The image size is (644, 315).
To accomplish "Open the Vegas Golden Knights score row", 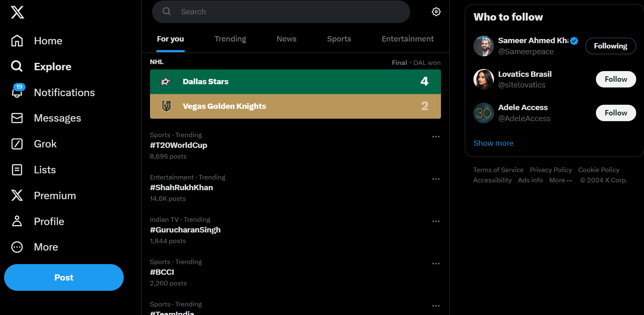I will 295,106.
